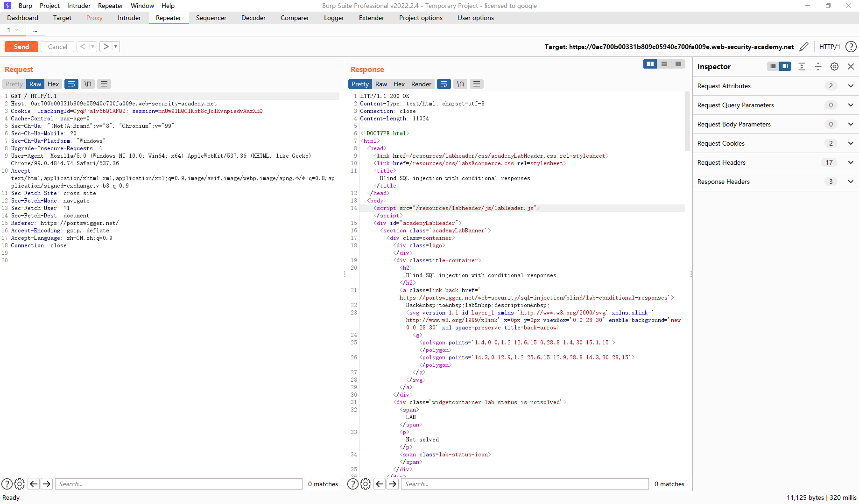Select side-by-side layout view icon

pos(650,64)
